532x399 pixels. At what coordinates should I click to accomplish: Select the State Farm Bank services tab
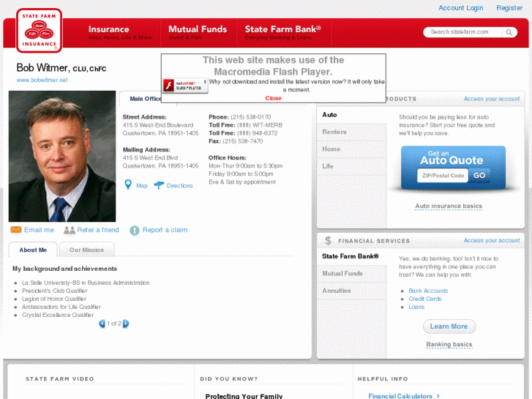pos(352,256)
